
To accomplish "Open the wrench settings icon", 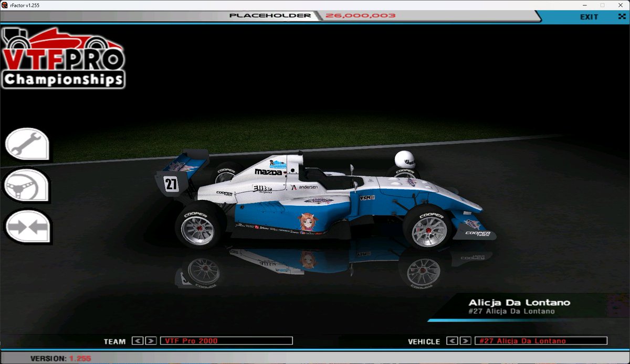I will pos(27,144).
